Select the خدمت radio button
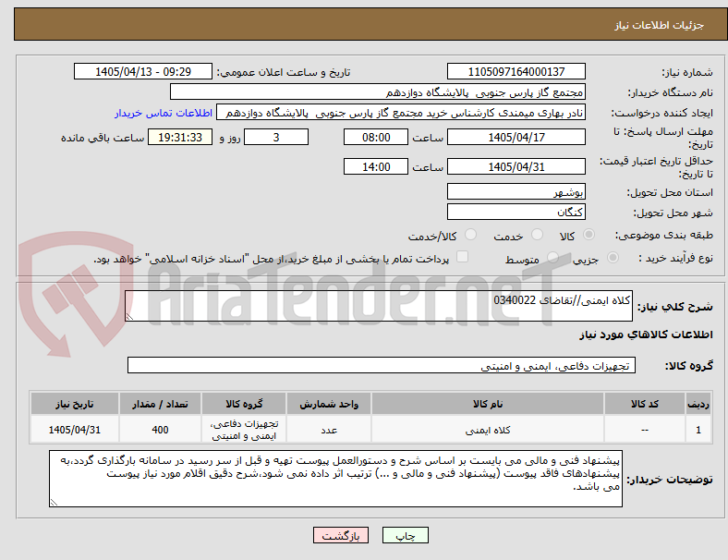728x560 pixels. pos(537,235)
